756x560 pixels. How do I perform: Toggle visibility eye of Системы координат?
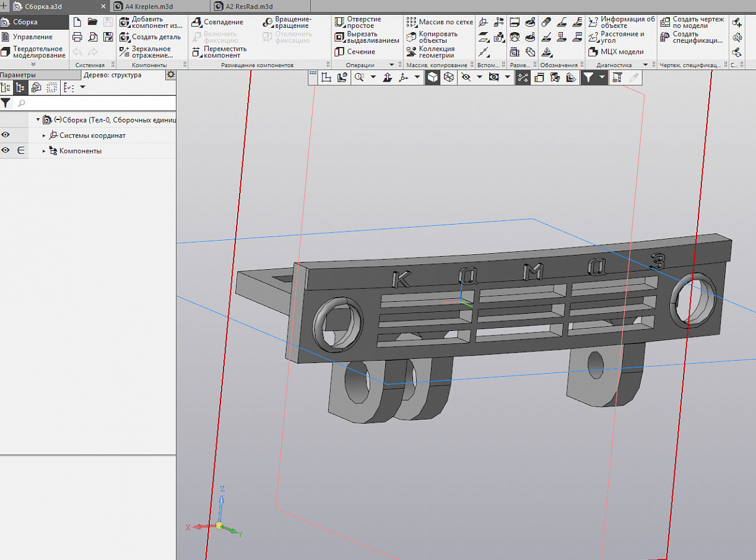tap(6, 135)
